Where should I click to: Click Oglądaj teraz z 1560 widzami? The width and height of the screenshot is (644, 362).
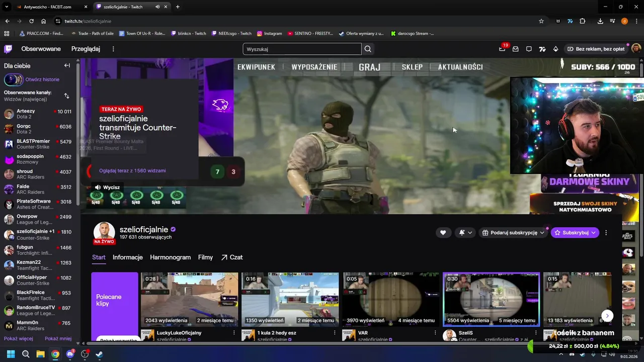[x=132, y=170]
